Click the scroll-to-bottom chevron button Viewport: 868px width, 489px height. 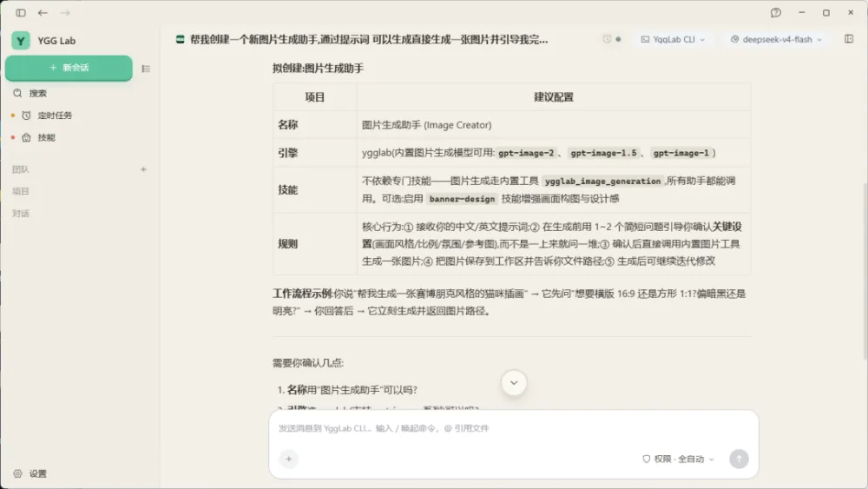point(514,383)
